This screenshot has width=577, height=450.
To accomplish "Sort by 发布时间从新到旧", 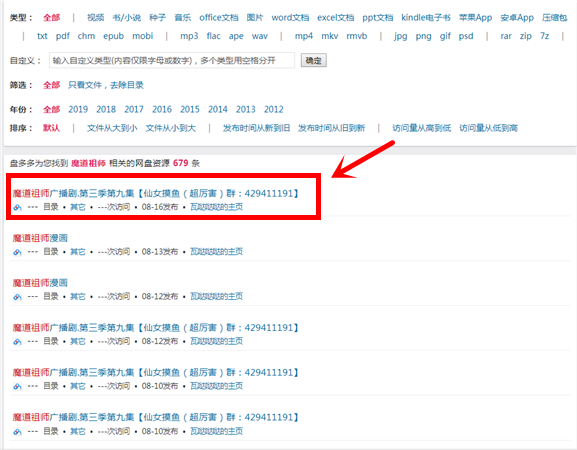I will click(x=256, y=128).
